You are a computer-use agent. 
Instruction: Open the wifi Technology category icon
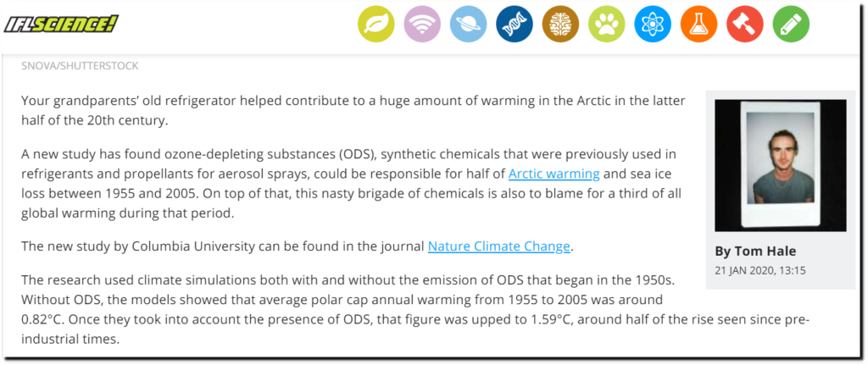tap(422, 25)
